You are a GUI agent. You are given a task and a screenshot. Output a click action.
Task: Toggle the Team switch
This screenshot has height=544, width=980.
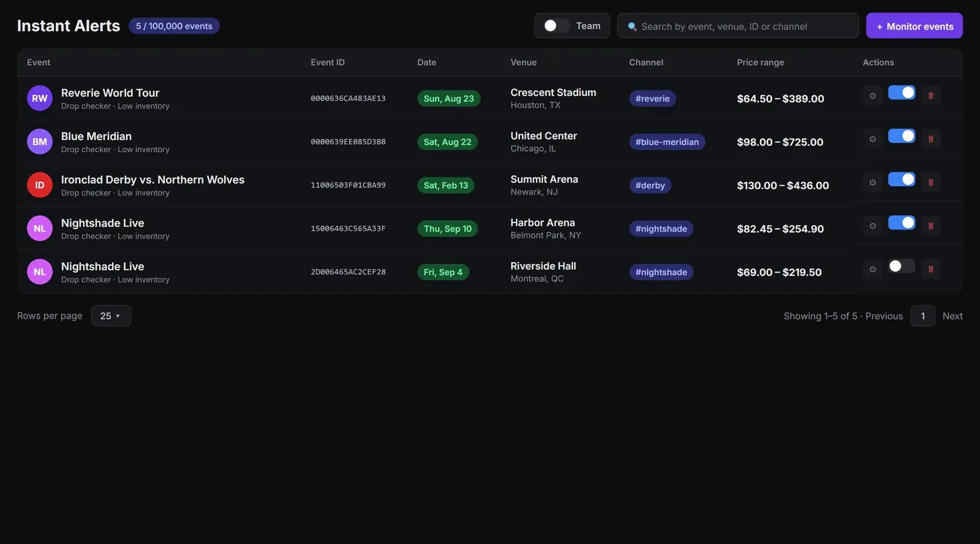click(x=556, y=26)
